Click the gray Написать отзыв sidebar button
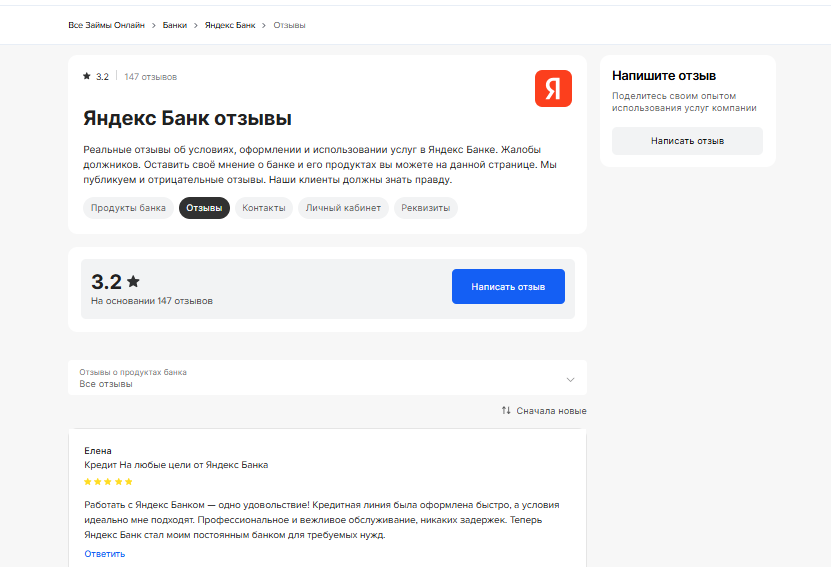This screenshot has width=831, height=567. click(x=687, y=141)
